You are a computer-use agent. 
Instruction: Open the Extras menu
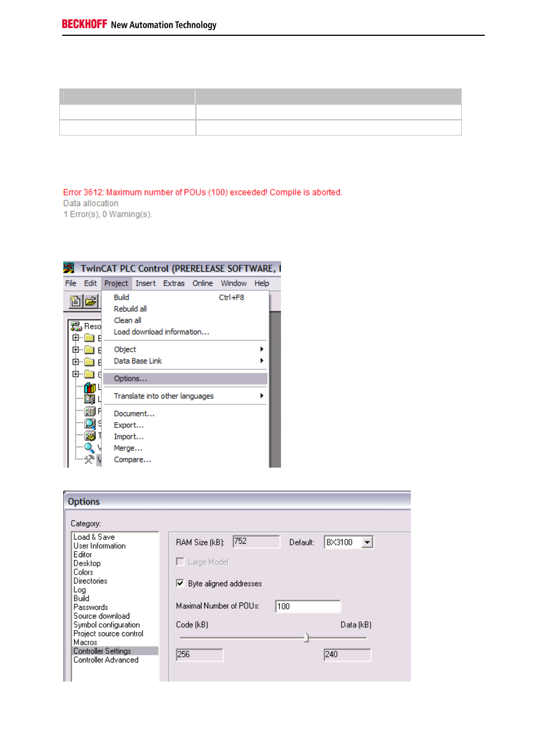[174, 283]
